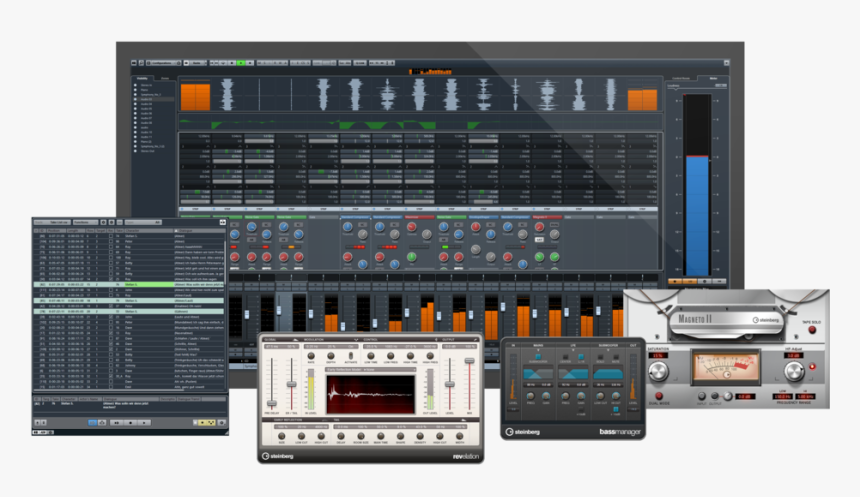Click Subwoofer Low Cut knob in Bass Manager

point(600,396)
